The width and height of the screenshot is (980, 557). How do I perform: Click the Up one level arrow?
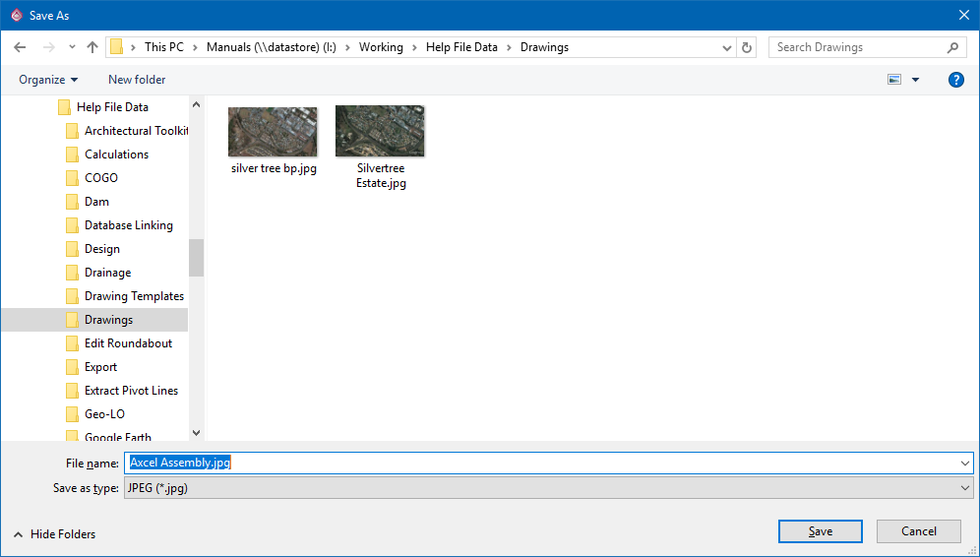click(x=92, y=47)
